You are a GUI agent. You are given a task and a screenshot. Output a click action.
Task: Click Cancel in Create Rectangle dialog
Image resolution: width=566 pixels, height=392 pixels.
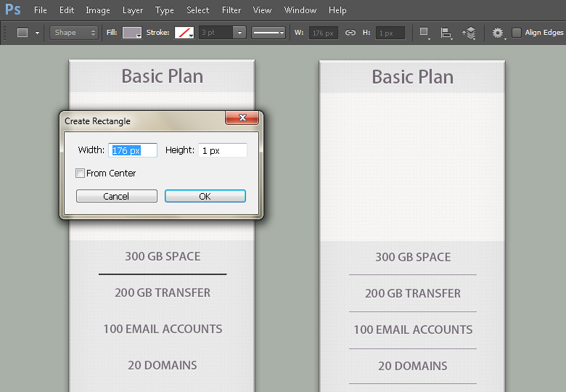tap(116, 196)
